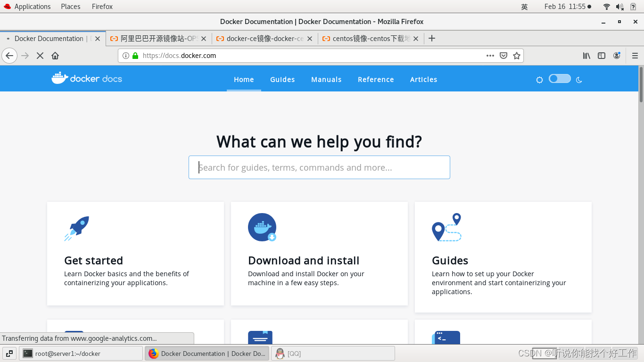
Task: Click the Get started rocket icon
Action: click(77, 229)
